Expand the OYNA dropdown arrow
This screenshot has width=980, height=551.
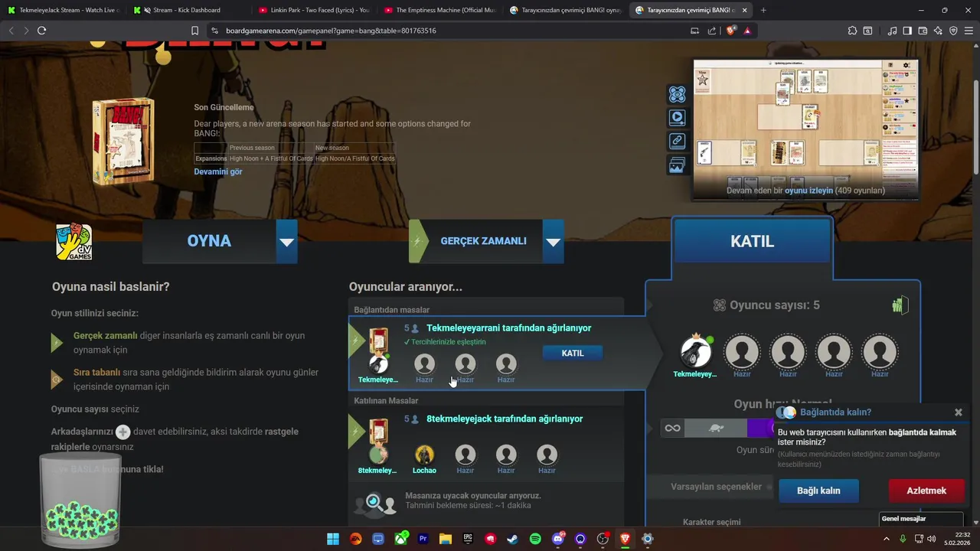[x=286, y=242]
